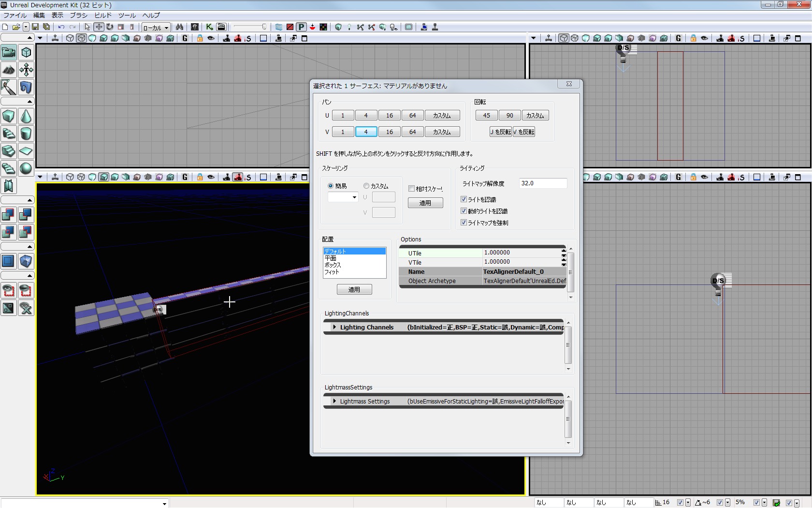Screen dimensions: 812x508
Task: Create a sphere builder brush
Action: [x=26, y=168]
